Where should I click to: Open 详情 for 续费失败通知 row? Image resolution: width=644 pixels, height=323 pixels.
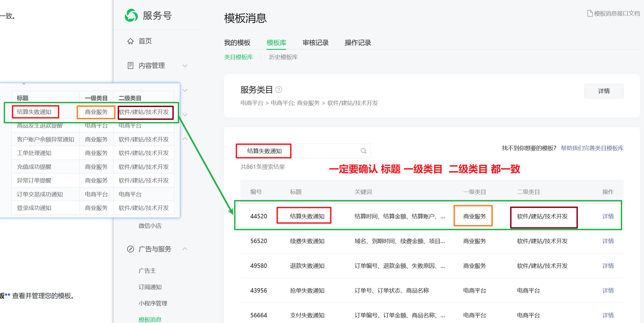click(x=608, y=241)
